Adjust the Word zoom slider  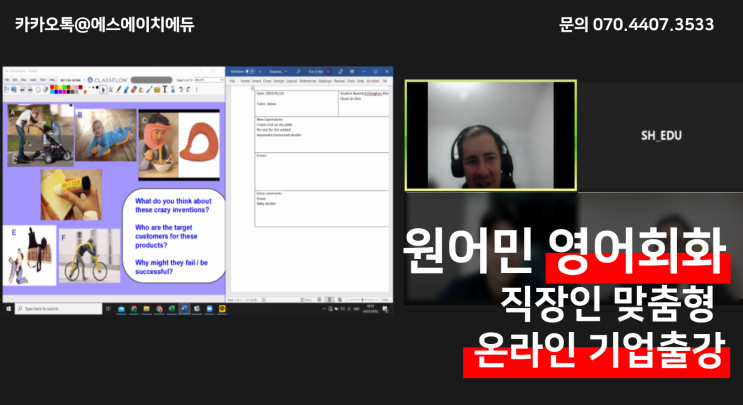[362, 299]
